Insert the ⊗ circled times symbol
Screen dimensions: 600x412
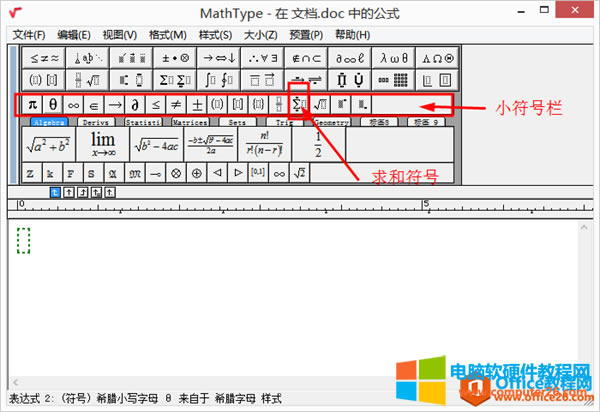[x=176, y=173]
